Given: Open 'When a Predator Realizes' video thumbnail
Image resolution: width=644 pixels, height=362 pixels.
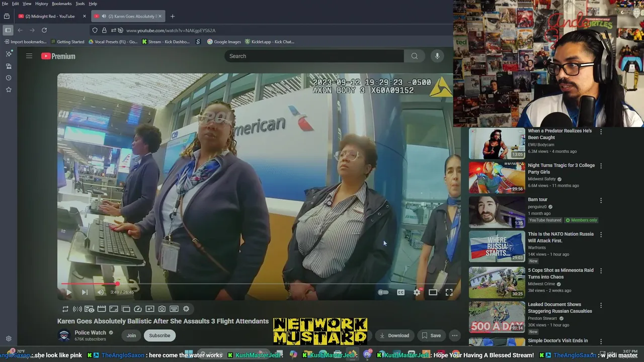Looking at the screenshot, I should coord(497,143).
